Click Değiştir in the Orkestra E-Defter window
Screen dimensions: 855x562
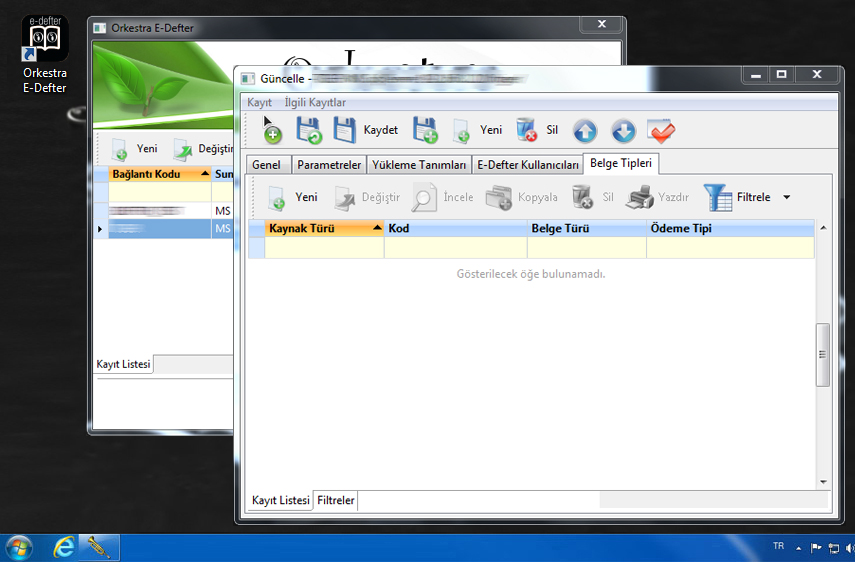click(x=203, y=149)
